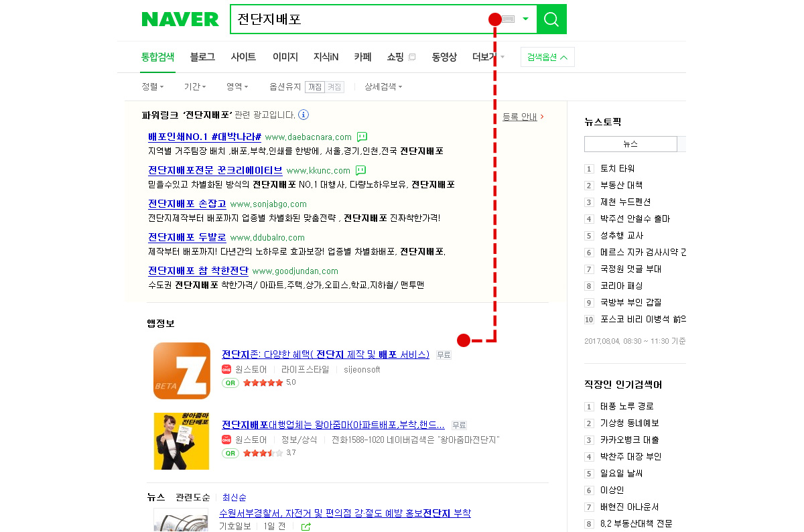
Task: Open the orange Z BETA app icon
Action: point(182,371)
